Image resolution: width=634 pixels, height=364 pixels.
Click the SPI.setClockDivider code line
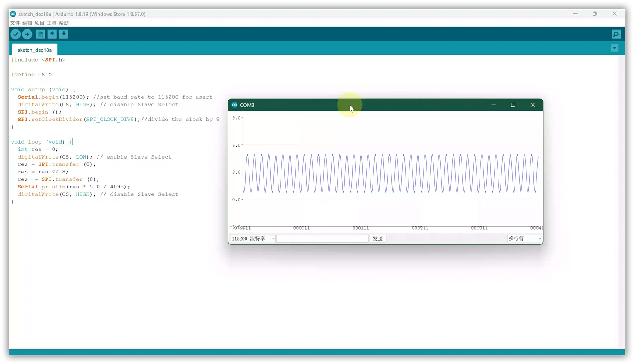pyautogui.click(x=119, y=120)
